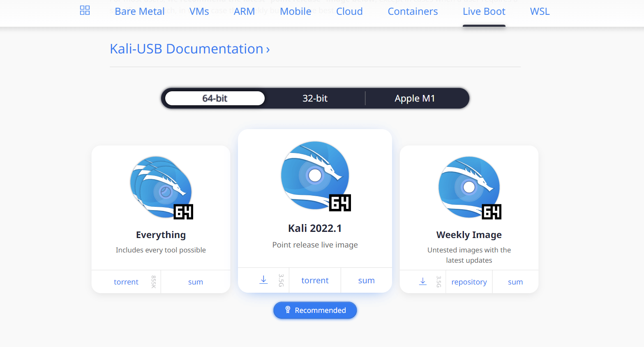This screenshot has height=347, width=644.
Task: Expand Kali-USB Documentation via its chevron
Action: (x=268, y=49)
